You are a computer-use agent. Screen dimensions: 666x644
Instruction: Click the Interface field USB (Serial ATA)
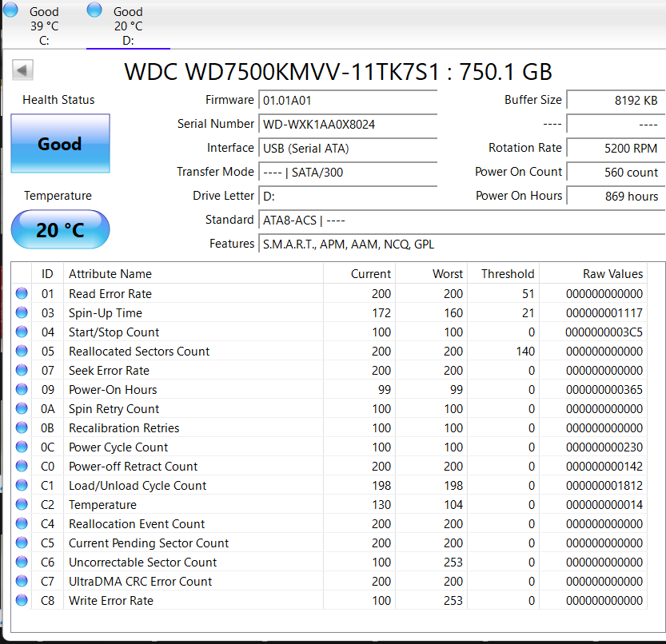click(x=348, y=149)
